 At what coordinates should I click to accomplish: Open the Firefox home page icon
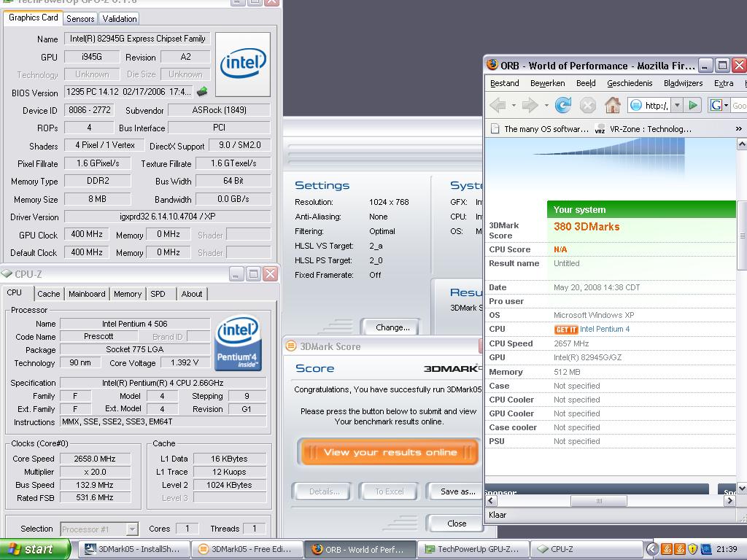click(x=613, y=105)
